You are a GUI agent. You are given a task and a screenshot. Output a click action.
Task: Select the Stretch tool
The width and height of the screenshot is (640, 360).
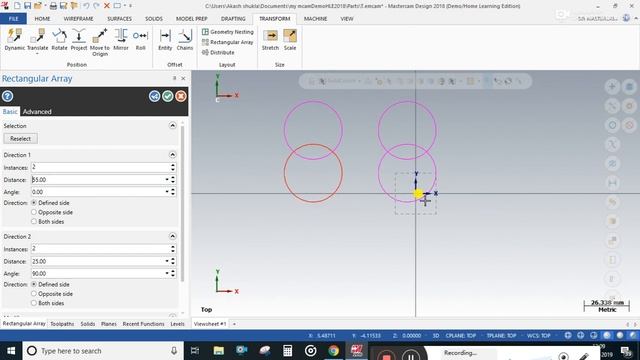coord(270,40)
